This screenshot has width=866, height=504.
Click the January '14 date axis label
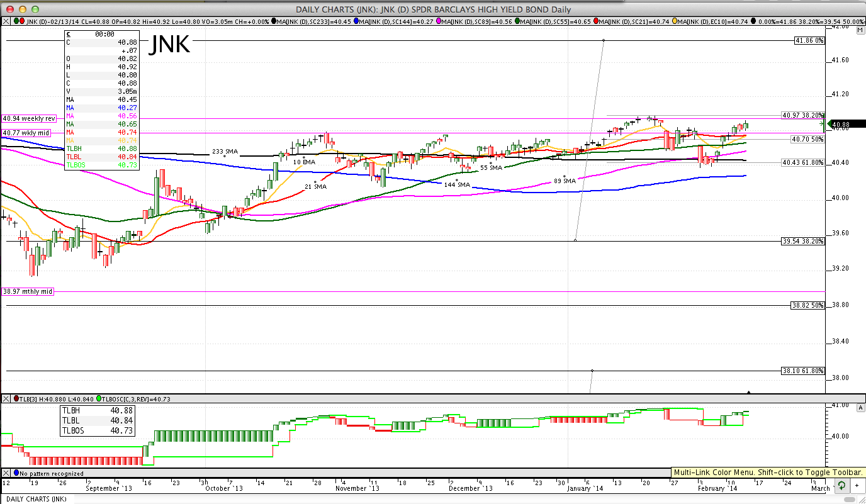[x=585, y=488]
